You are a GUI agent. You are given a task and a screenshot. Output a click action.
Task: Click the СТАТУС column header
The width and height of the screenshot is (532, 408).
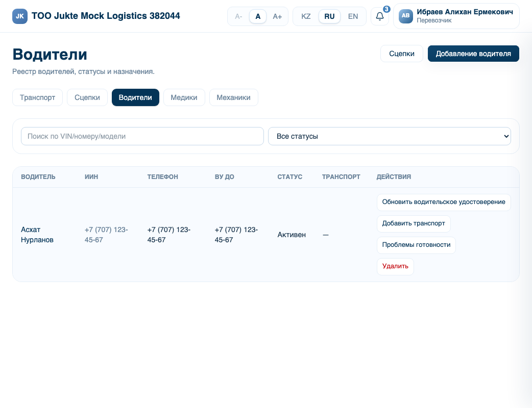(x=290, y=177)
